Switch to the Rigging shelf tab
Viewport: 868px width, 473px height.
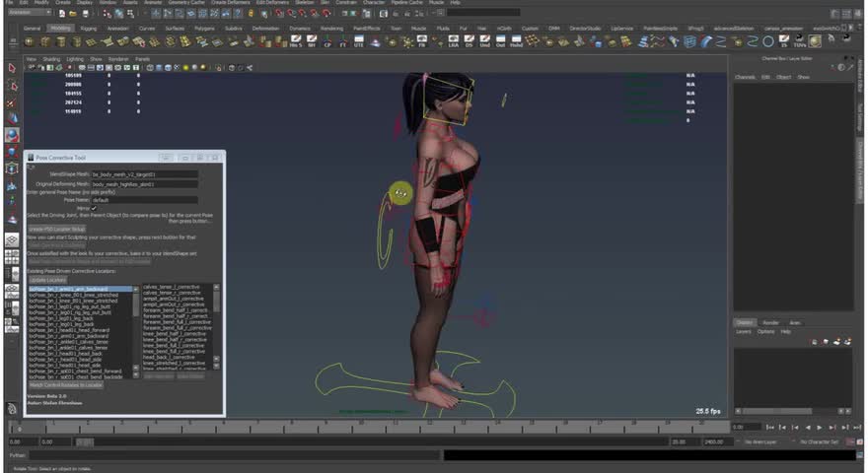tap(88, 29)
